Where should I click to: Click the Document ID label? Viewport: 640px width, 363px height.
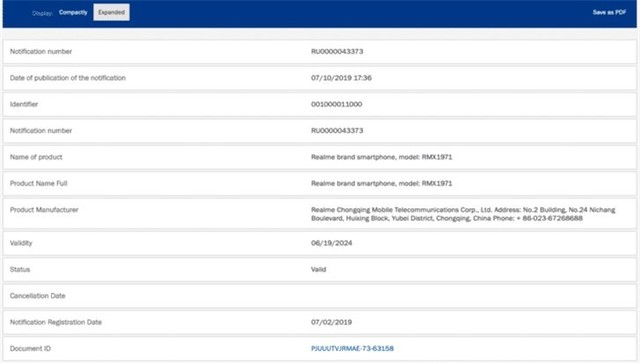pos(30,348)
